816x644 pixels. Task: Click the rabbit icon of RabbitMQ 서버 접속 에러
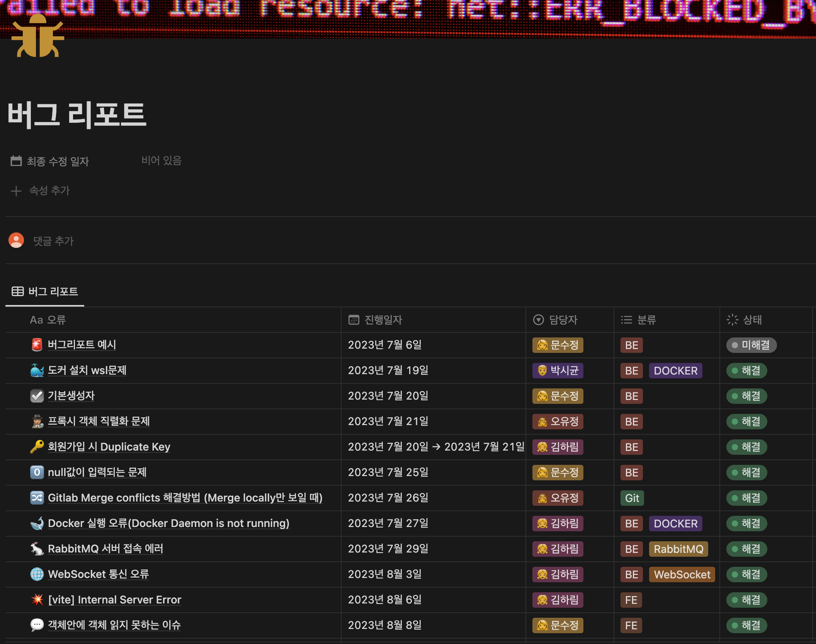[x=37, y=549]
